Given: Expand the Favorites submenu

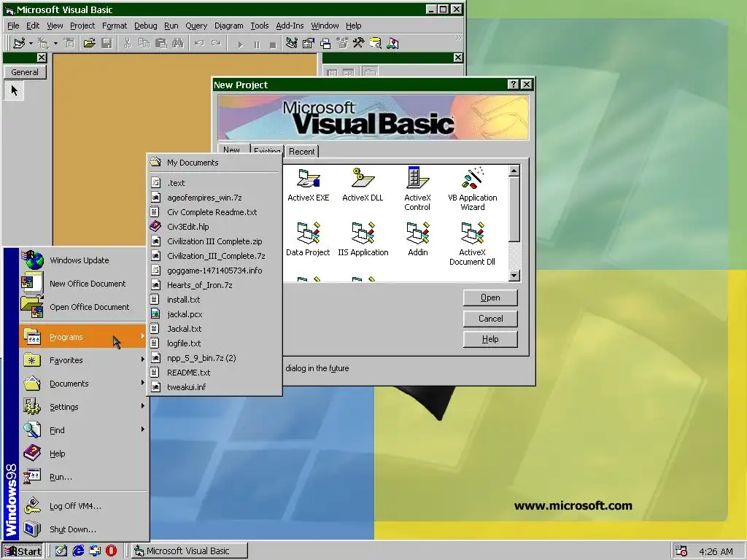Looking at the screenshot, I should pos(83,360).
